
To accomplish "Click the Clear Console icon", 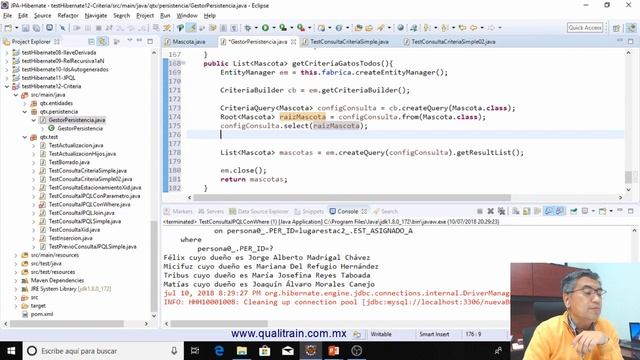I will coord(516,211).
